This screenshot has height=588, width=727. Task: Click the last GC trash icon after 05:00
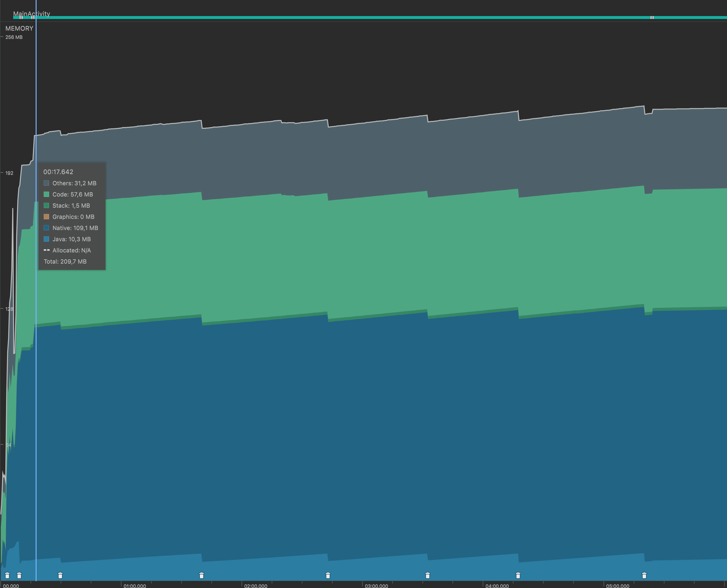644,575
